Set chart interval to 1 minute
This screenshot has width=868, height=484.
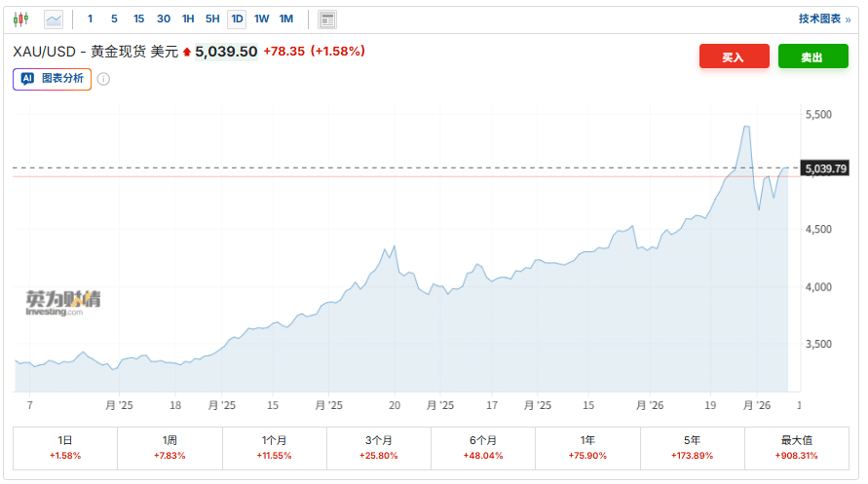[91, 19]
